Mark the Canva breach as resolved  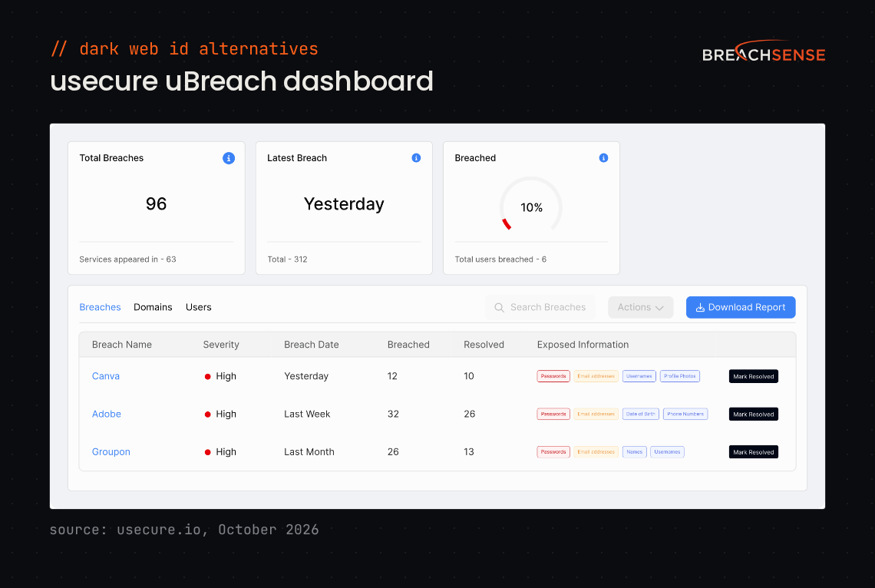click(x=754, y=377)
